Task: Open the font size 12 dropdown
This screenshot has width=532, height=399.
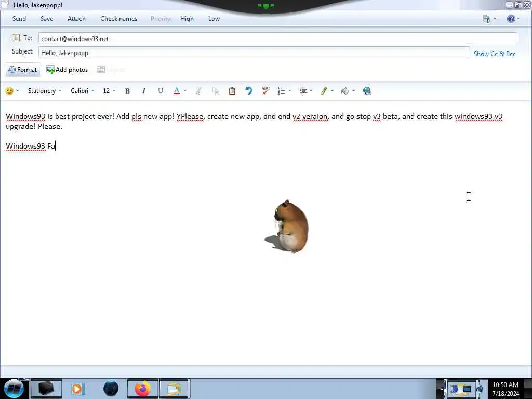Action: click(109, 91)
